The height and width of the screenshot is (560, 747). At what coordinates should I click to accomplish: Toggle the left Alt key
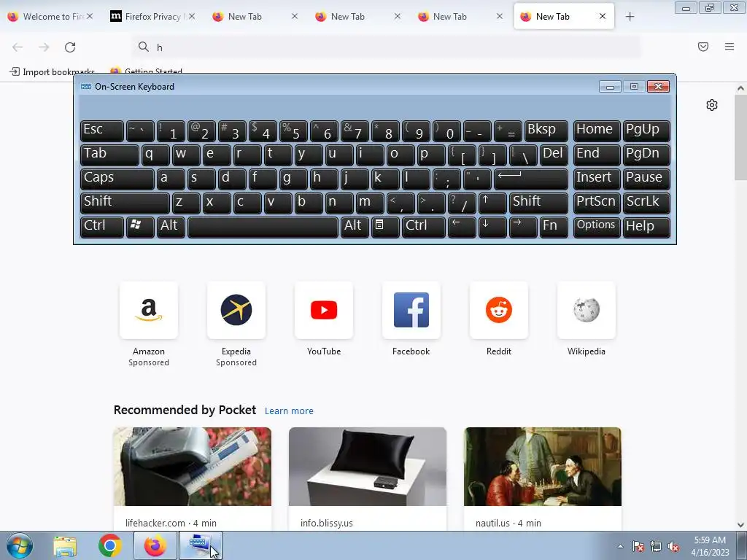171,227
